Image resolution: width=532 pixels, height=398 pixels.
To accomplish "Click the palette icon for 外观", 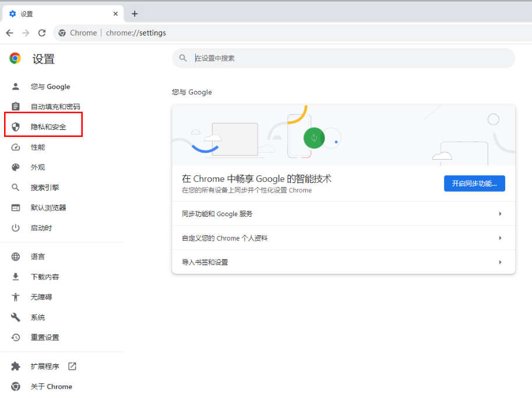I will (16, 167).
